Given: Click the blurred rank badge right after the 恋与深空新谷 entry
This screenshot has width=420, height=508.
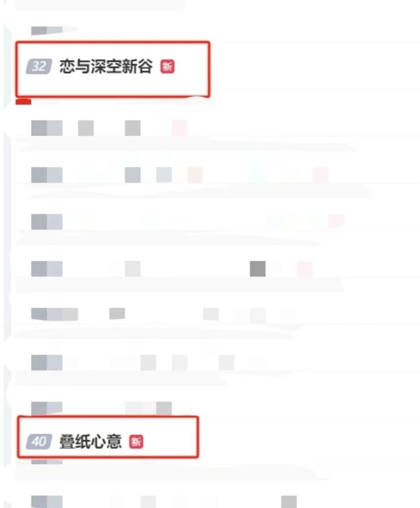Looking at the screenshot, I should (x=47, y=128).
